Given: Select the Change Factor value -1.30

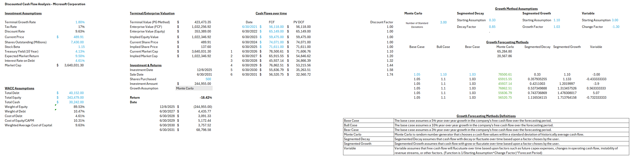Looking at the screenshot, I should 616,27.
